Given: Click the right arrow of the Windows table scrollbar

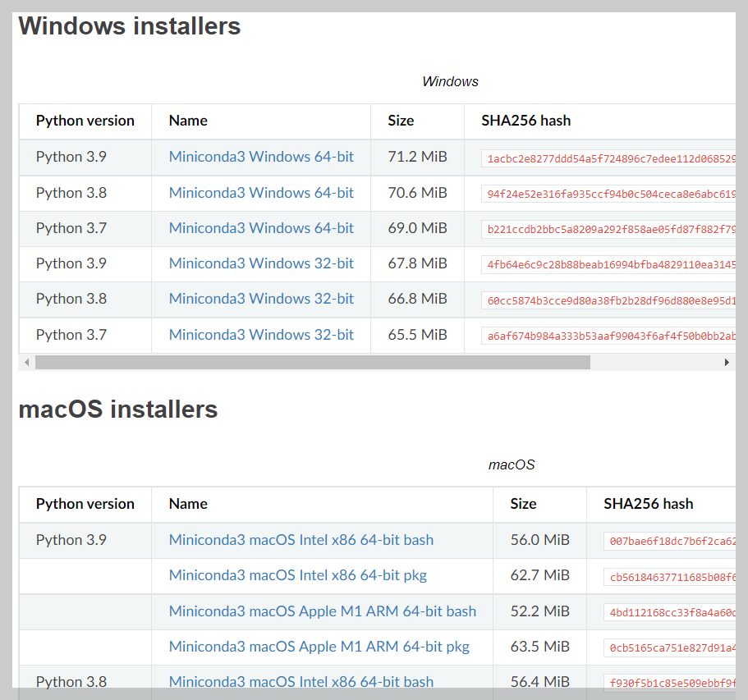Looking at the screenshot, I should tap(727, 363).
